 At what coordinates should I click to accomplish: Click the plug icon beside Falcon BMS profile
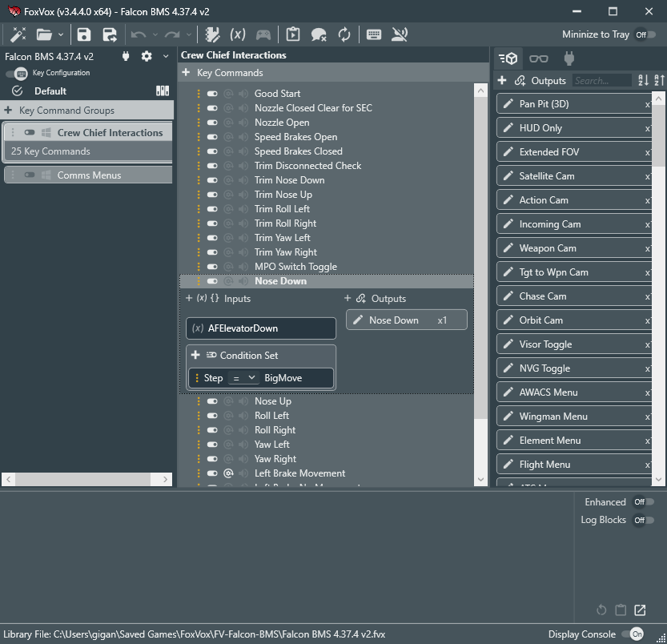[126, 56]
